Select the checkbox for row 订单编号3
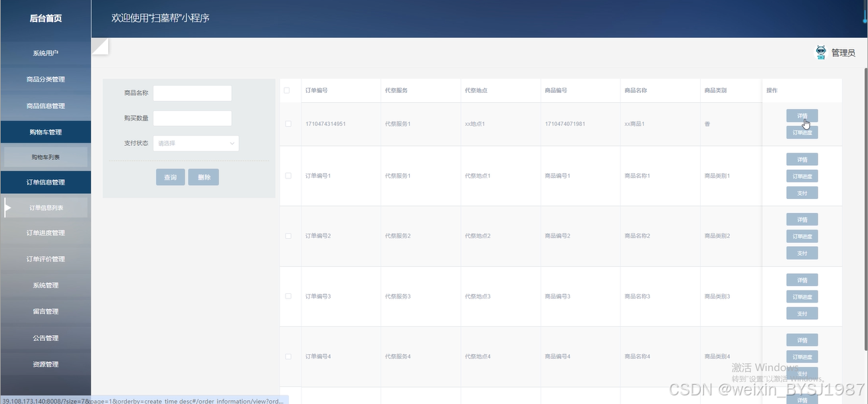 click(x=288, y=297)
